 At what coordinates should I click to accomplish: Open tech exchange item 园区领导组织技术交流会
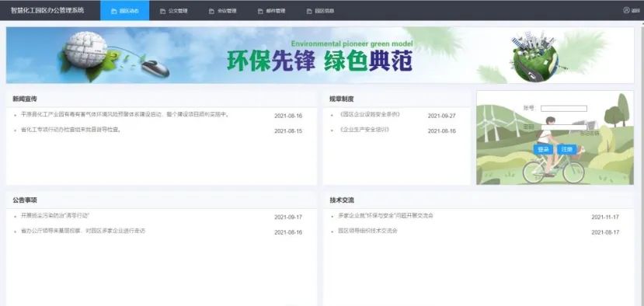pos(367,231)
